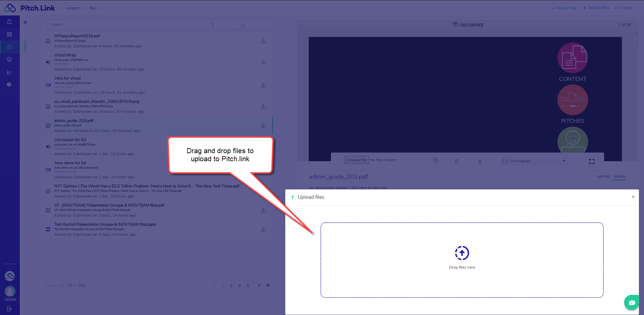The height and width of the screenshot is (315, 644).
Task: Open the dashboard grid icon in sidebar
Action: [9, 34]
